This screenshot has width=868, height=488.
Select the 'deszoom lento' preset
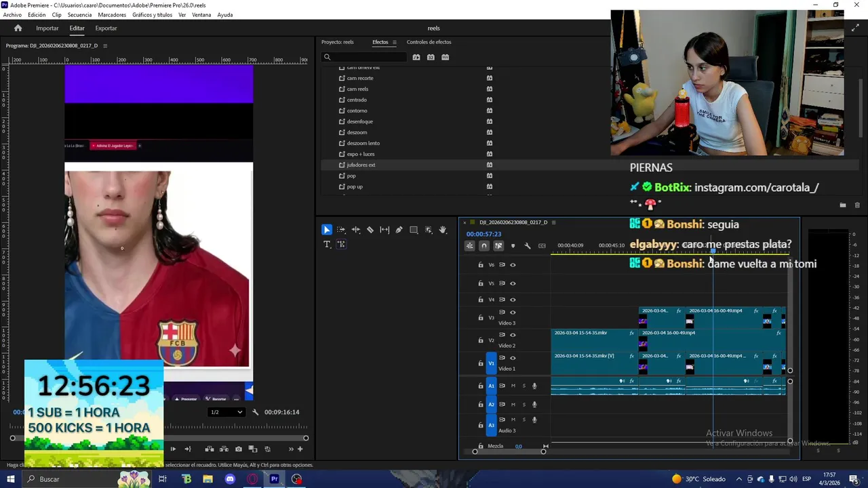pos(363,143)
